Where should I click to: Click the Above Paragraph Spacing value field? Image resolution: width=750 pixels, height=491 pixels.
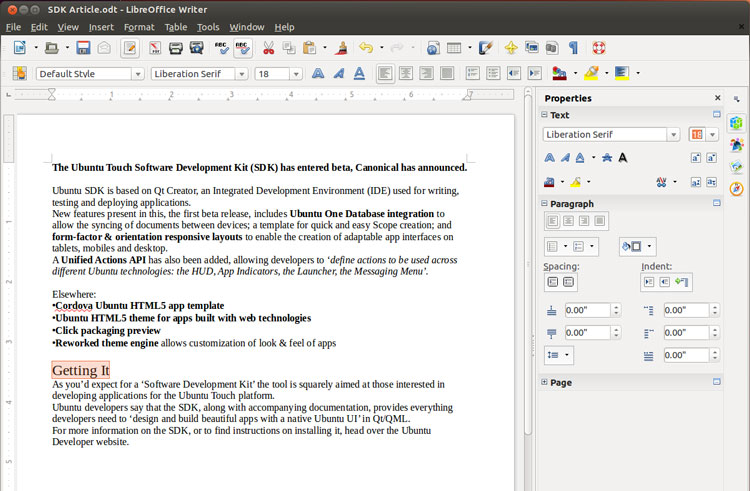pos(587,310)
